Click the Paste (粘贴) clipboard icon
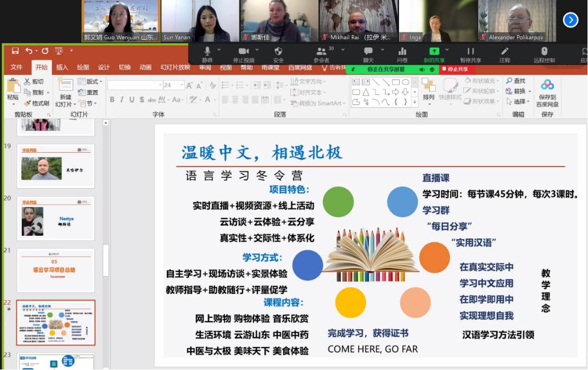This screenshot has width=588, height=370. coord(13,86)
